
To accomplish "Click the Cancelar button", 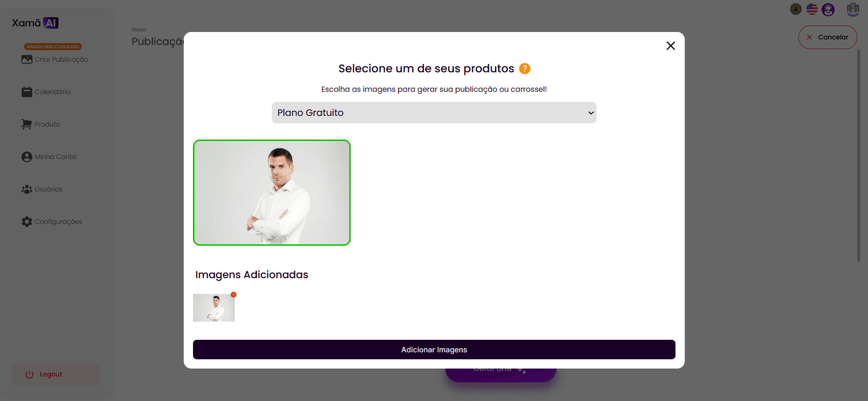I will (x=827, y=37).
